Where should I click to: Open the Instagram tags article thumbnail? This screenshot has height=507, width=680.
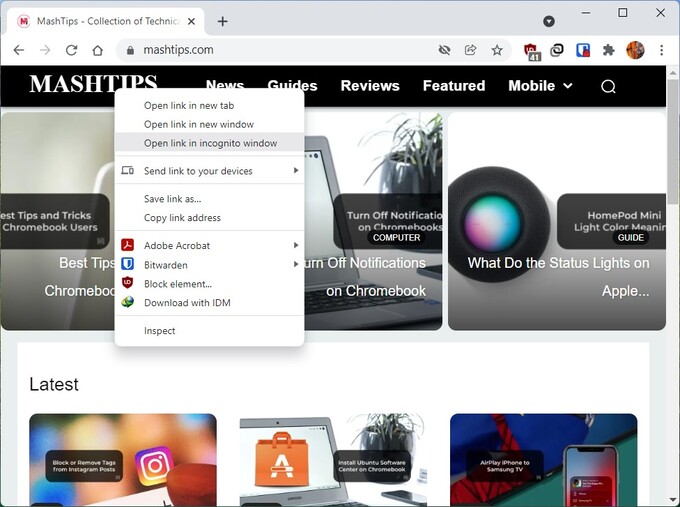[123, 460]
